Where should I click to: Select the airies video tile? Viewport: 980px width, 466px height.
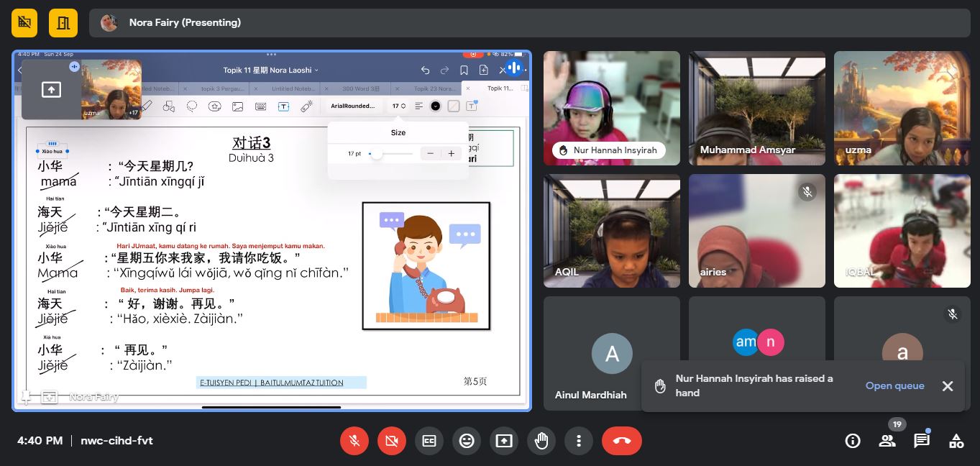pyautogui.click(x=756, y=231)
